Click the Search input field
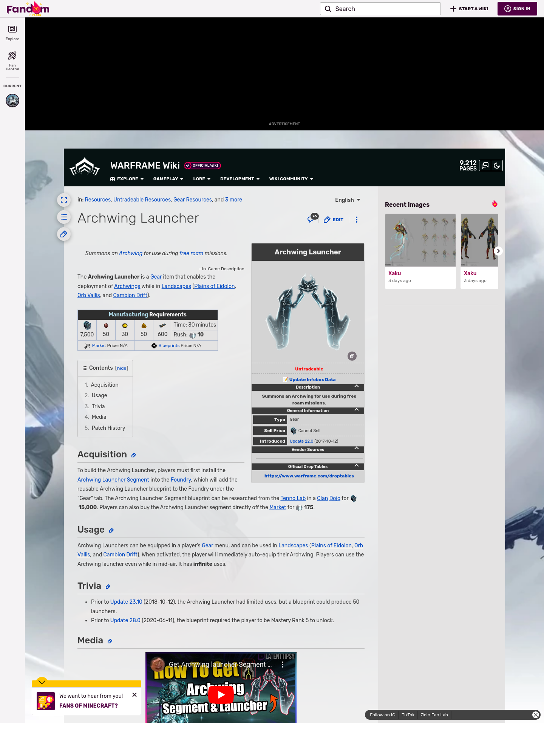The image size is (544, 756). pyautogui.click(x=380, y=9)
